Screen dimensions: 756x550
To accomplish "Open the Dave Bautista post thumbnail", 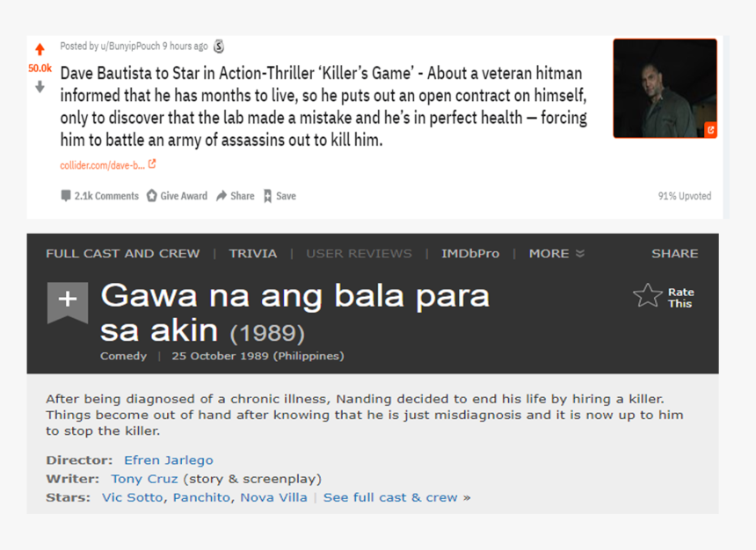I will pos(665,89).
